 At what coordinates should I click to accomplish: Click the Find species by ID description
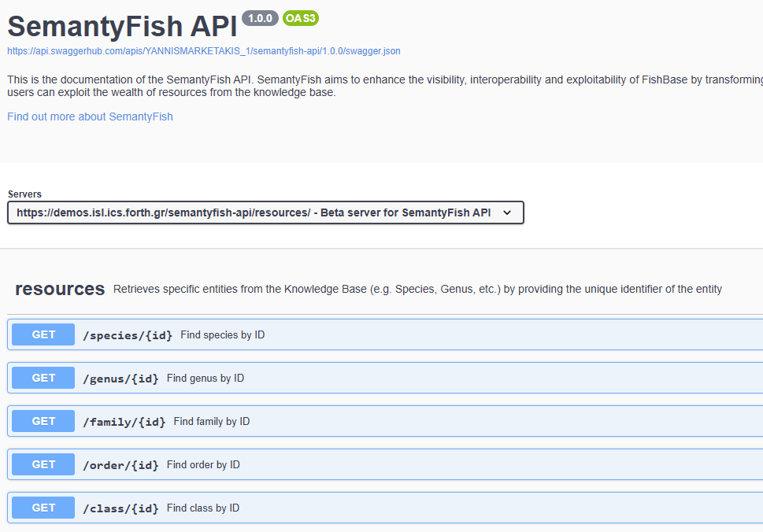(x=222, y=335)
